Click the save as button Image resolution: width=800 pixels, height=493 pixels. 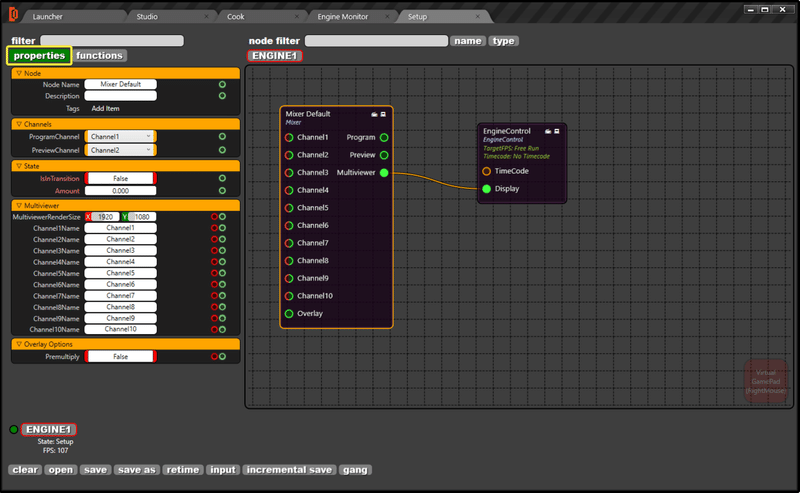(x=137, y=470)
